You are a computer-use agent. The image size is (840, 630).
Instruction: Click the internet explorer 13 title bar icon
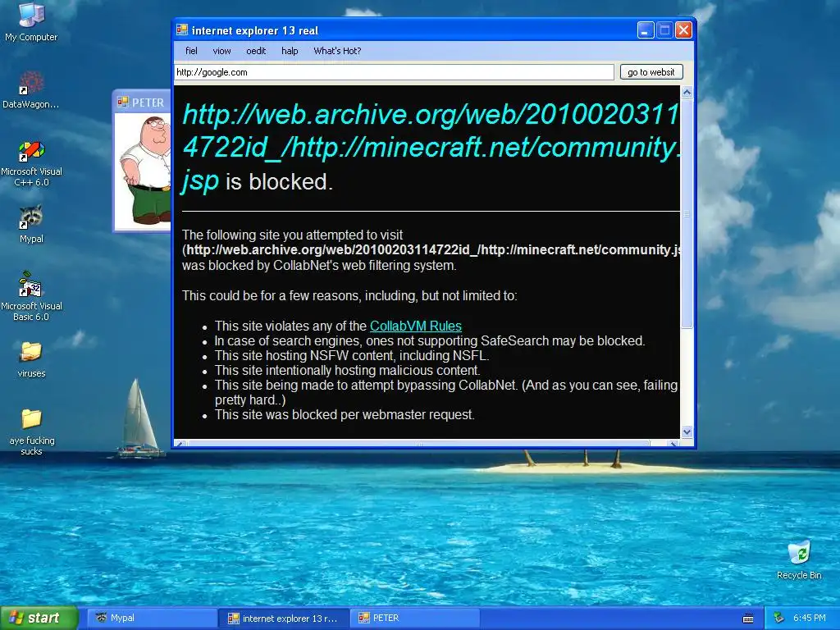click(x=182, y=30)
